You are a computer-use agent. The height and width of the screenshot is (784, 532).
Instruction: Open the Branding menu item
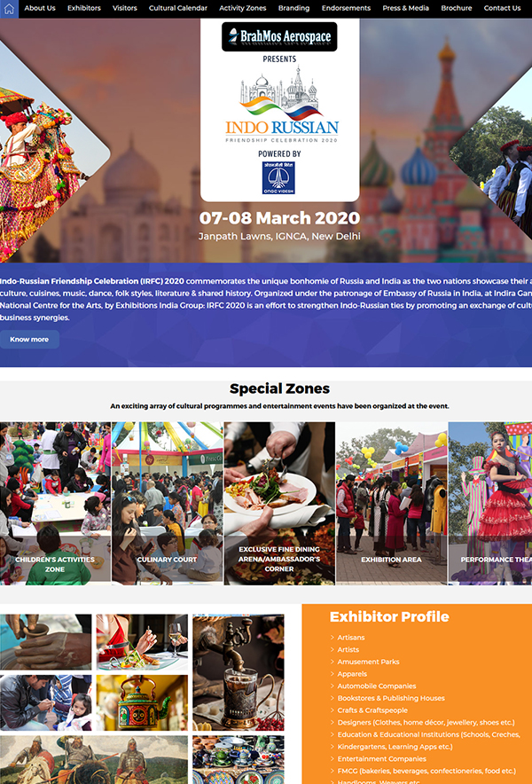pyautogui.click(x=293, y=8)
